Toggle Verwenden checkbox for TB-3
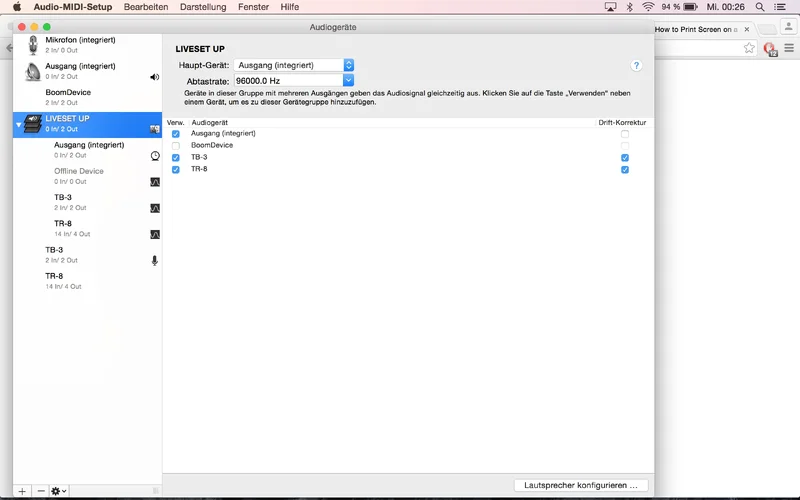Screen dimensions: 800x500 tap(176, 158)
